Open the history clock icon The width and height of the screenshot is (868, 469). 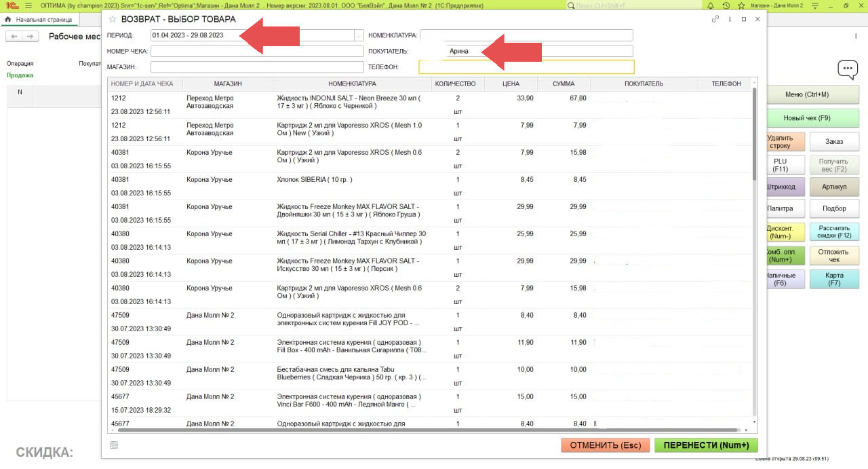pos(726,5)
